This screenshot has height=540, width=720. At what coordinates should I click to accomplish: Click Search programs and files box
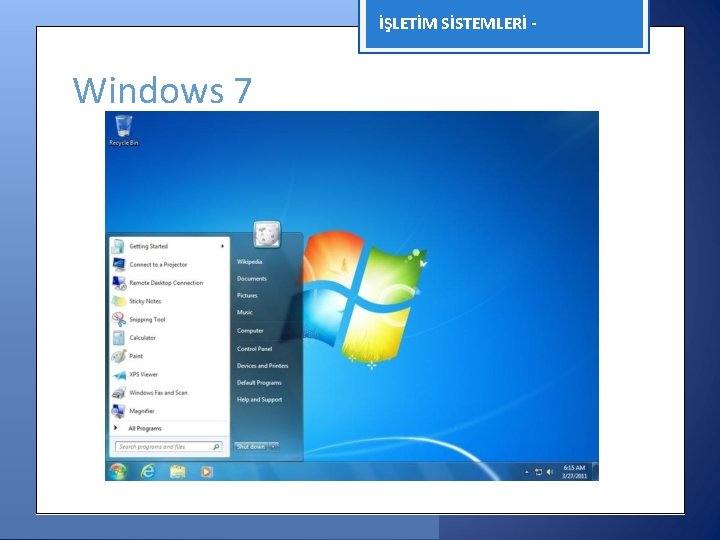pyautogui.click(x=169, y=446)
